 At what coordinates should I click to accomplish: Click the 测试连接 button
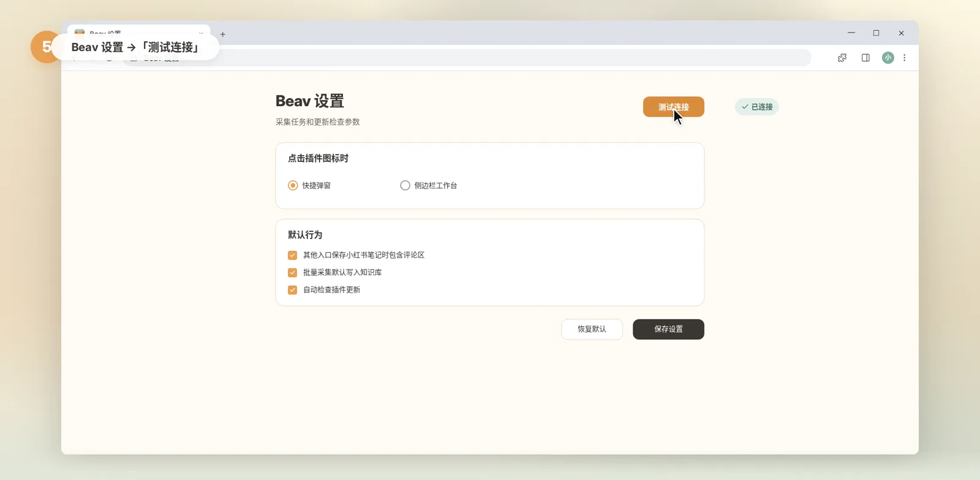click(x=674, y=107)
